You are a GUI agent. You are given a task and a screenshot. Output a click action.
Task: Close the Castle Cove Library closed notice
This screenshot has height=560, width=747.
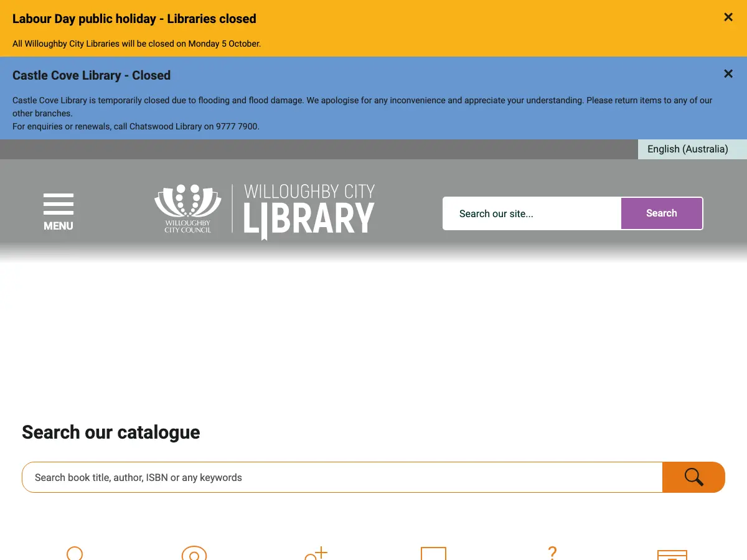(x=728, y=73)
